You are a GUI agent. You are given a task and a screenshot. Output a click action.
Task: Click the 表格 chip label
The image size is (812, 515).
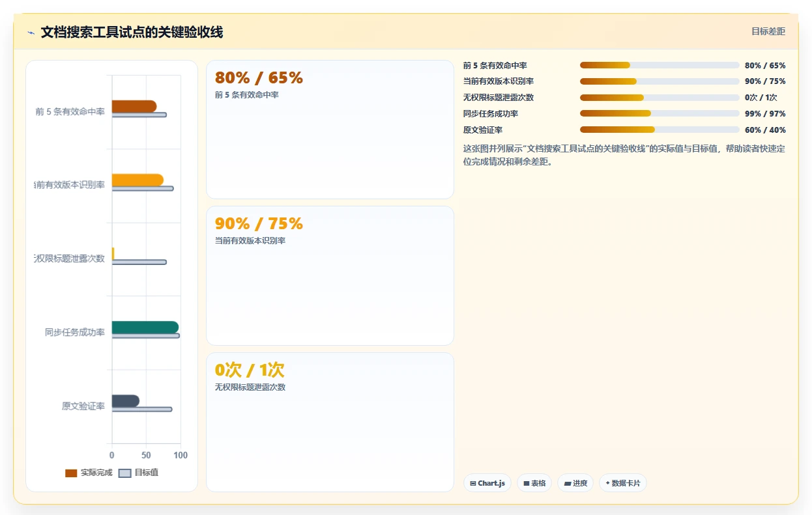pyautogui.click(x=538, y=483)
